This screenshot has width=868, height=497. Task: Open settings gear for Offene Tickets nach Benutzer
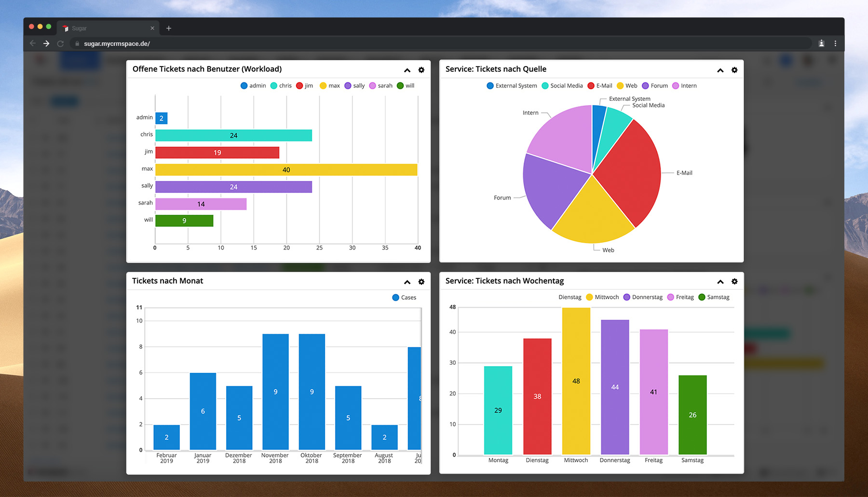(421, 70)
